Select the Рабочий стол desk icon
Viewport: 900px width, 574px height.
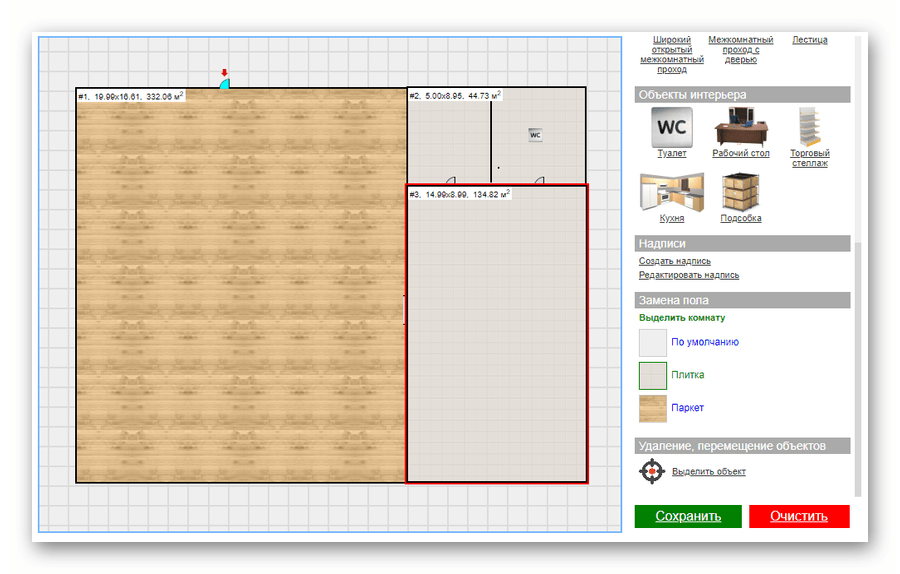tap(740, 127)
